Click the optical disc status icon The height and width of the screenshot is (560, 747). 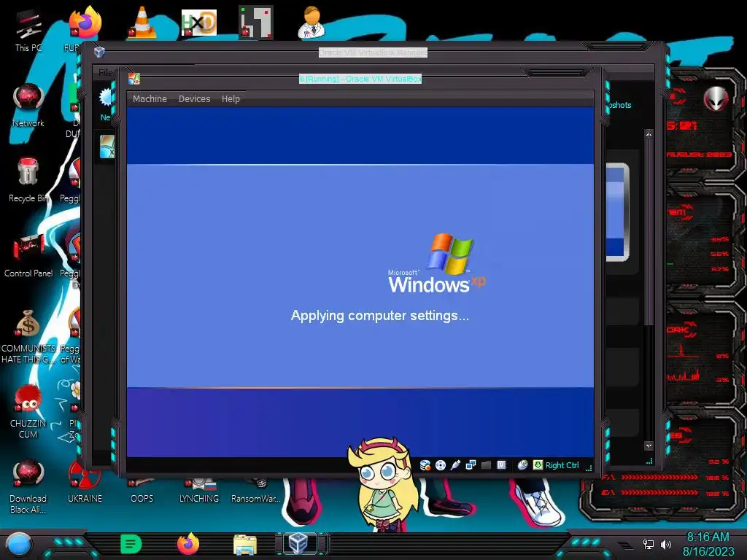[441, 465]
